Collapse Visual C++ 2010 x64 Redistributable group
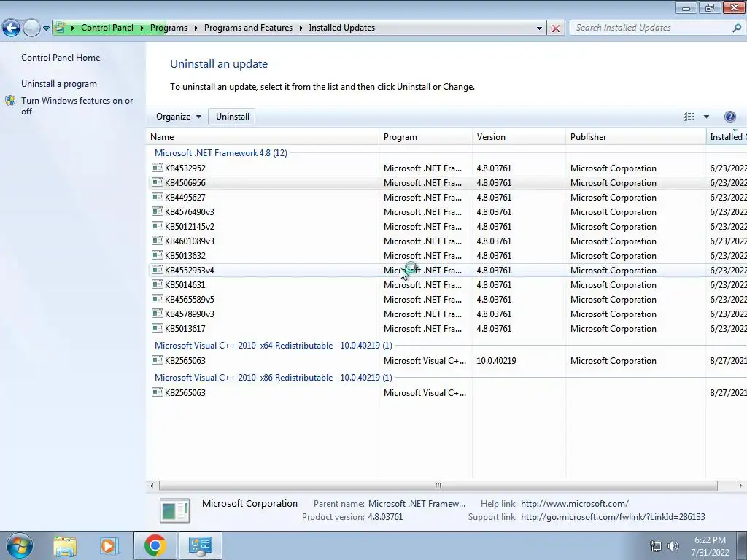Screen dimensions: 747x560 coord(274,346)
